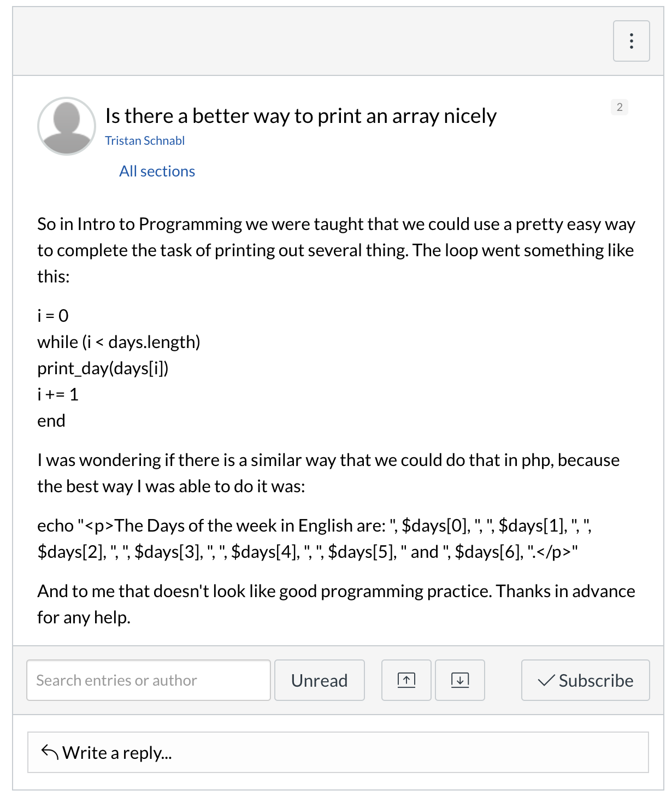Open the discussion options kebab menu

click(x=631, y=41)
